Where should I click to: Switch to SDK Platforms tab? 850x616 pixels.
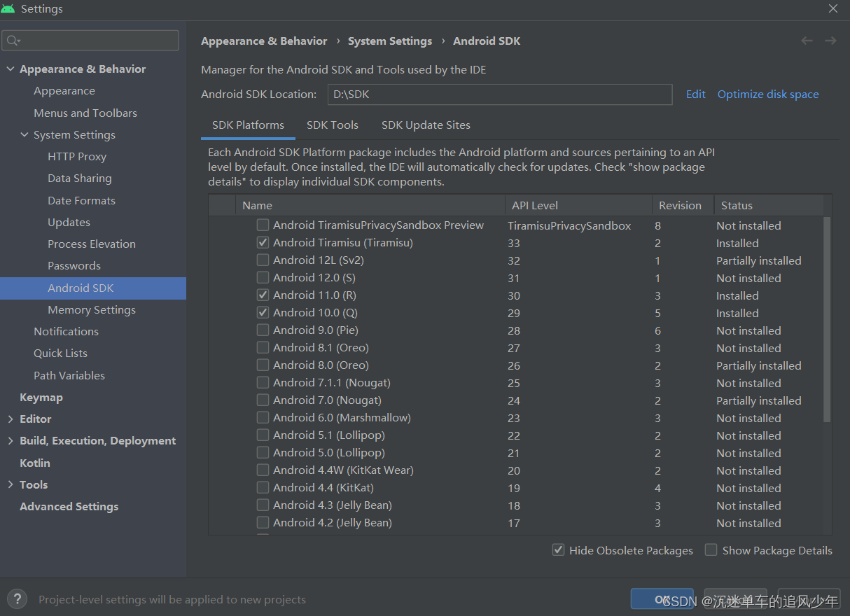[248, 125]
